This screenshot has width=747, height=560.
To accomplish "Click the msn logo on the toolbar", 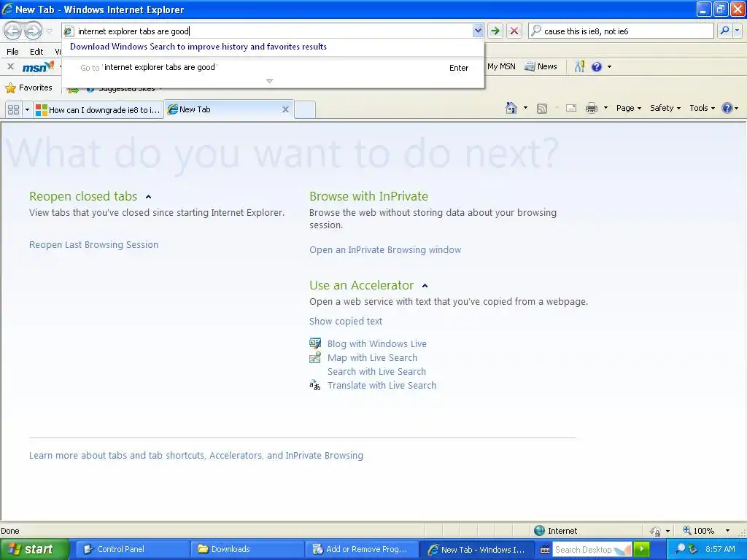I will pos(38,67).
